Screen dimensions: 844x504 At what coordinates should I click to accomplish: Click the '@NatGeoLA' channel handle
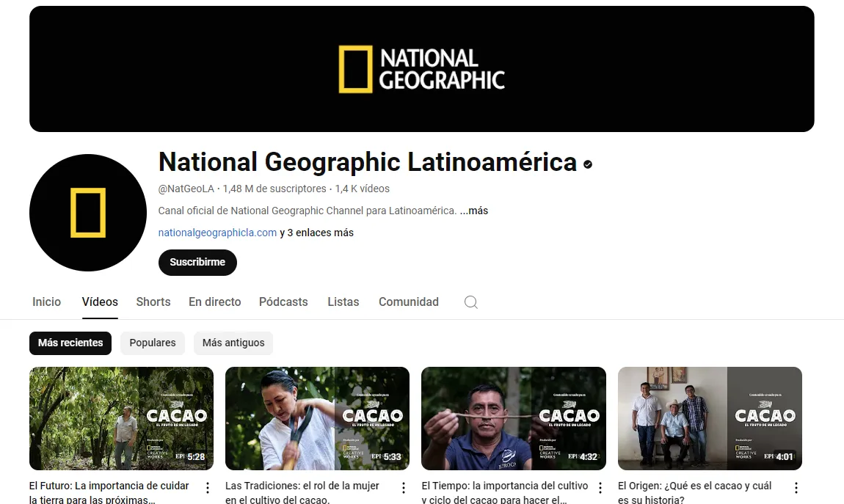coord(186,189)
